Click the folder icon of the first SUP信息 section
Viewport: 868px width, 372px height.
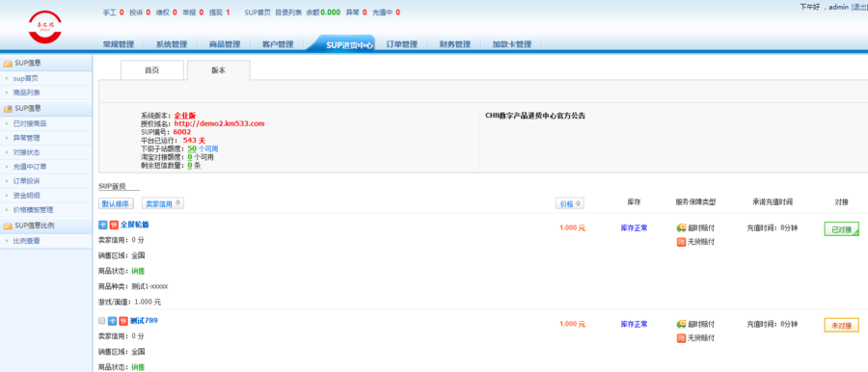(x=8, y=64)
